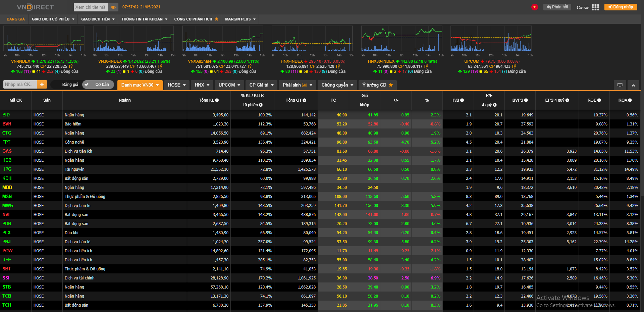This screenshot has height=312, width=644.
Task: Open the UPCOM dropdown list
Action: pyautogui.click(x=229, y=85)
